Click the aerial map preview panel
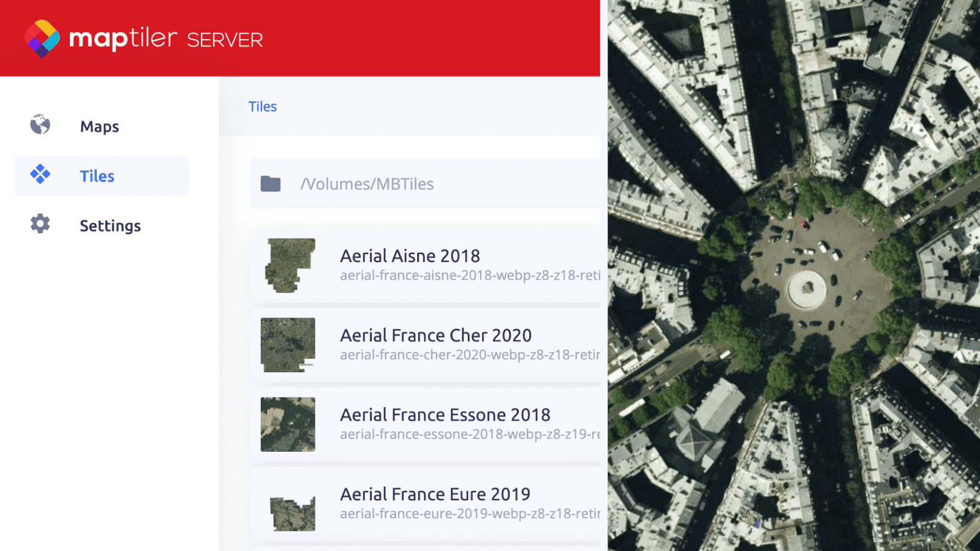 pos(793,275)
